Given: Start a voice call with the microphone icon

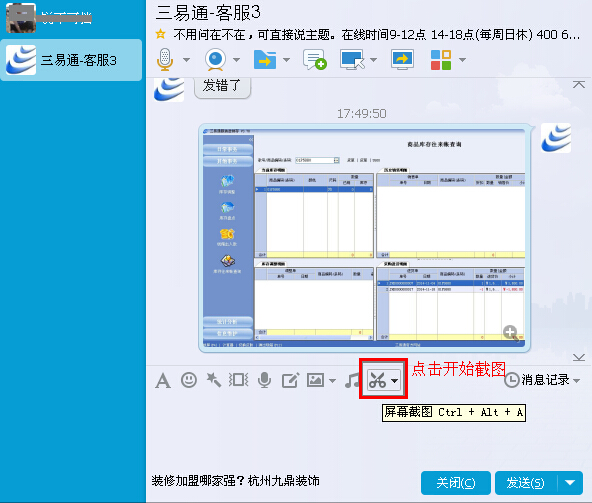Looking at the screenshot, I should 165,60.
